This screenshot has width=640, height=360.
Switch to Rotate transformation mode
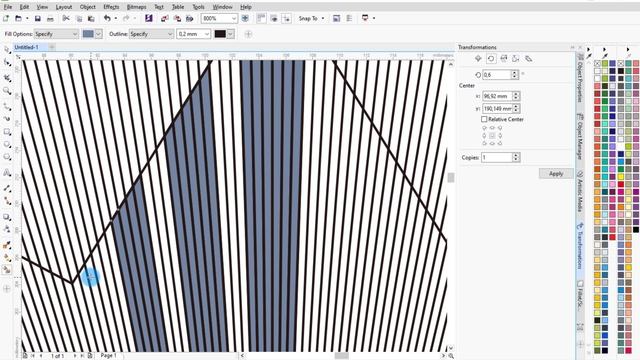[491, 59]
